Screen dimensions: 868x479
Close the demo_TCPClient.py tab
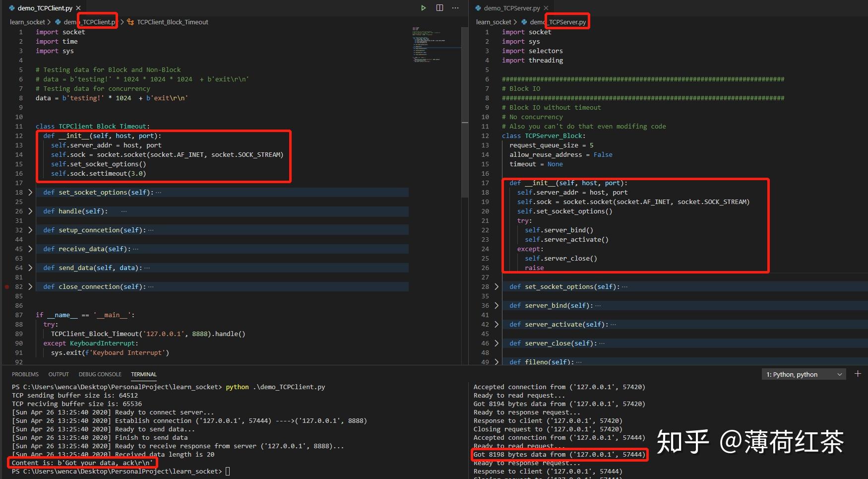tap(78, 8)
